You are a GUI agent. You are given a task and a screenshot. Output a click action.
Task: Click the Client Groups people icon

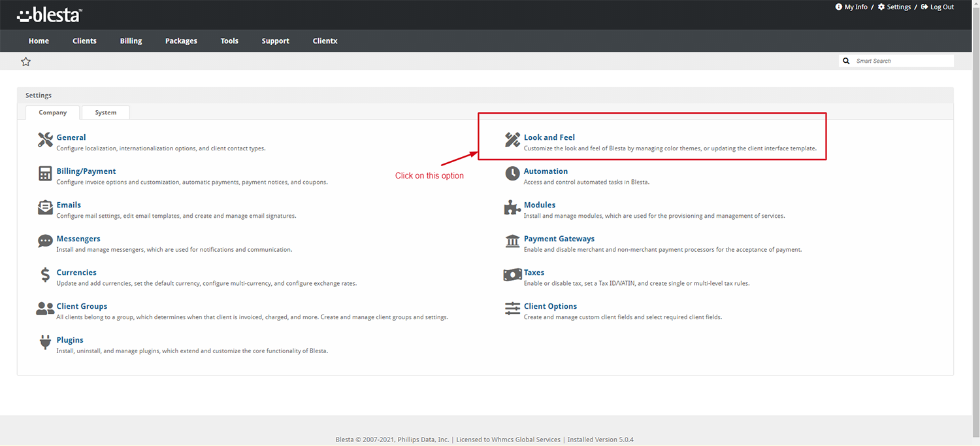45,309
